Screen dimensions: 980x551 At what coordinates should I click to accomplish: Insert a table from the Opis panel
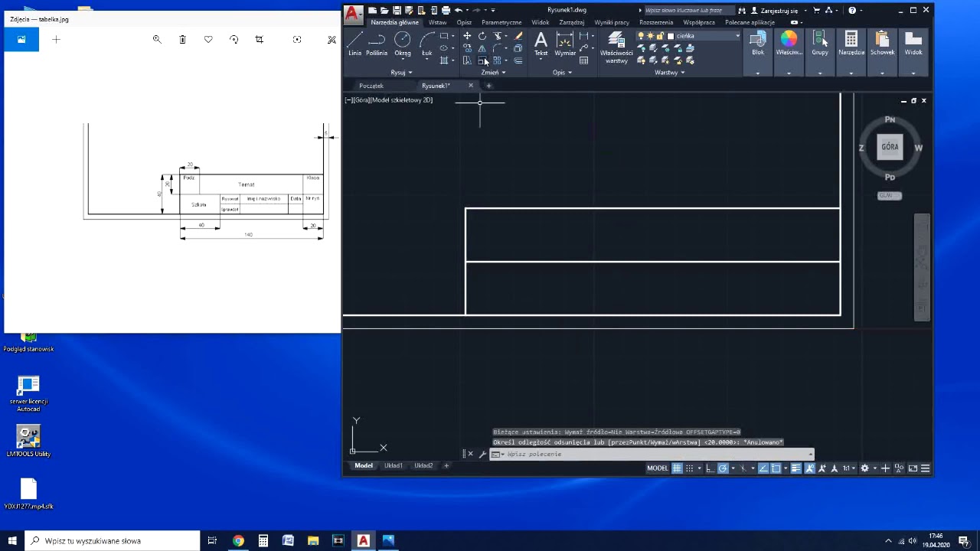click(584, 60)
